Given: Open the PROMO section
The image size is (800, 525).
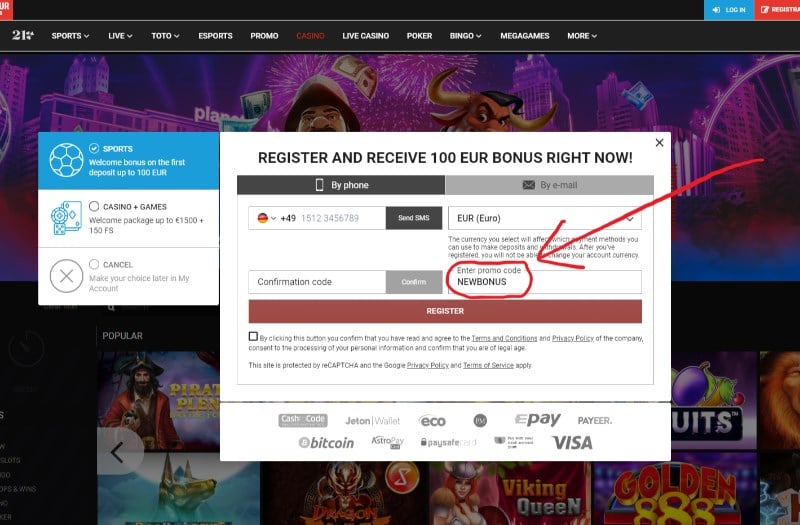Looking at the screenshot, I should (264, 36).
